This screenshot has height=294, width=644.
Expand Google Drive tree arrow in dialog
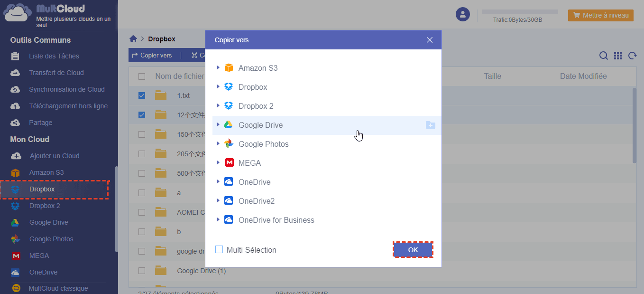[x=218, y=125]
